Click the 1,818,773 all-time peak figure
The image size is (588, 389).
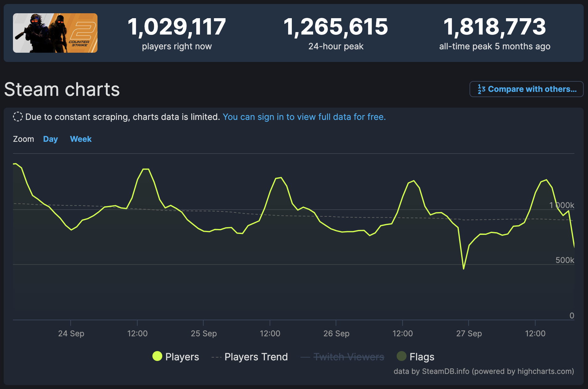click(495, 27)
